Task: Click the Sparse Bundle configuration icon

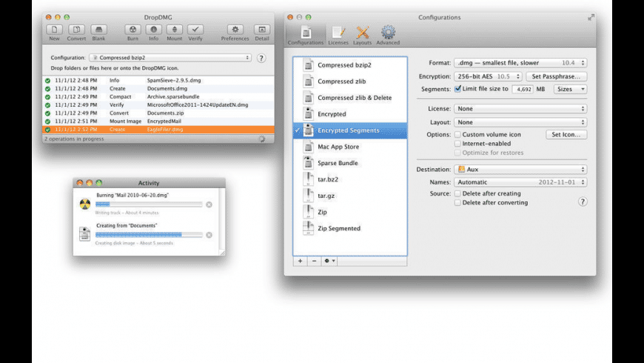Action: pos(308,163)
